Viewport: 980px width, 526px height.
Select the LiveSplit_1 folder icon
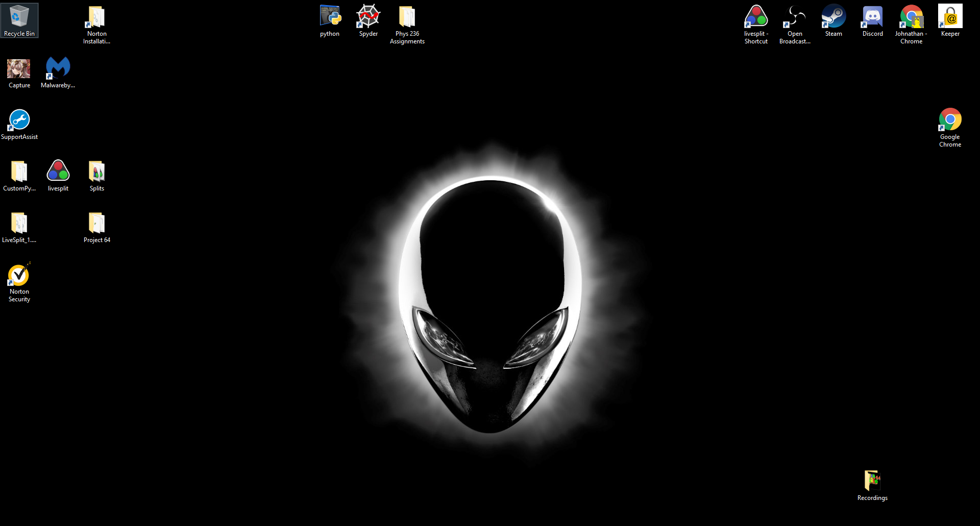coord(19,227)
